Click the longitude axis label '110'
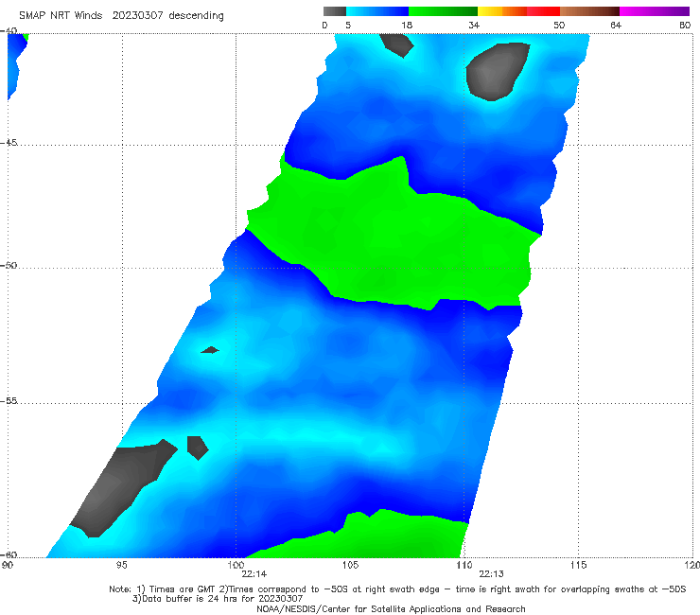This screenshot has width=700, height=615. [464, 566]
